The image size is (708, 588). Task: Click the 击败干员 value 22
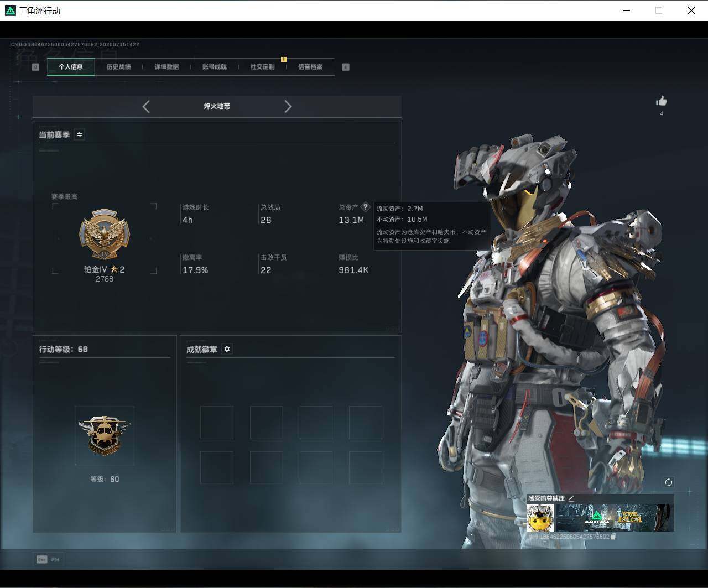tap(266, 270)
